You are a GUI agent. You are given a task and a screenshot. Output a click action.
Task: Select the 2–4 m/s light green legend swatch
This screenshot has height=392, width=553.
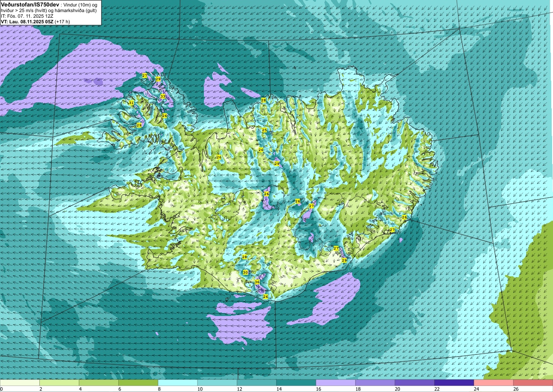click(59, 383)
